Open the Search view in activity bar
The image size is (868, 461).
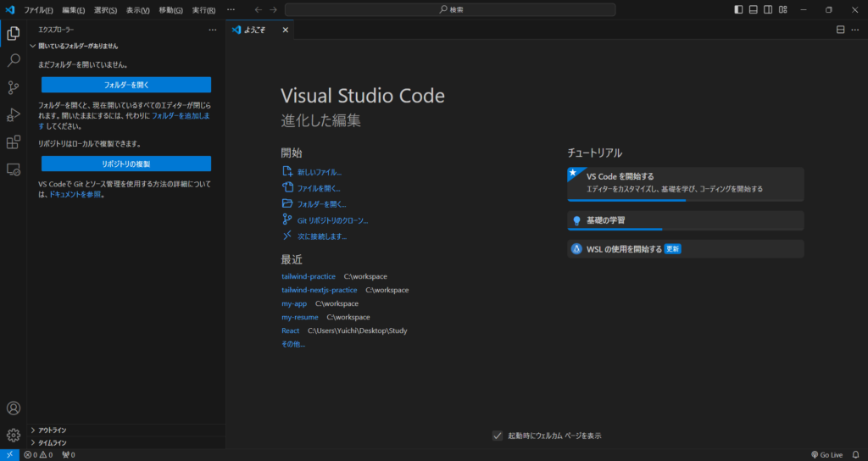pyautogui.click(x=14, y=60)
